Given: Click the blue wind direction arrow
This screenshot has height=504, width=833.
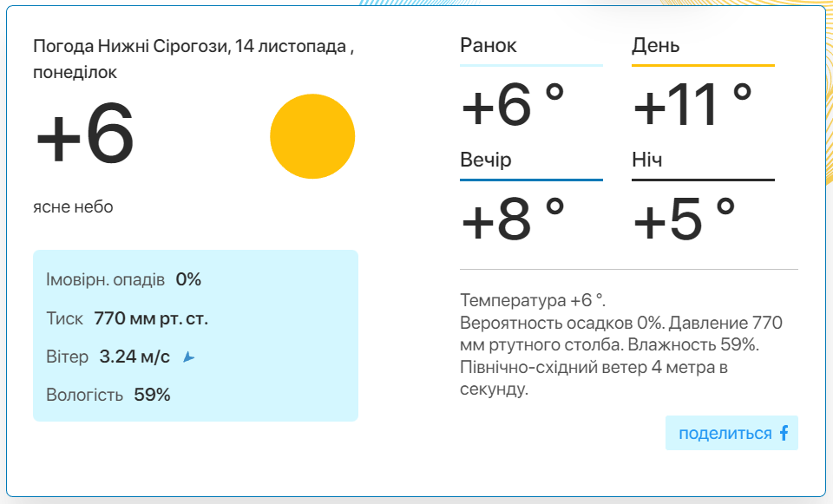Looking at the screenshot, I should (x=188, y=357).
